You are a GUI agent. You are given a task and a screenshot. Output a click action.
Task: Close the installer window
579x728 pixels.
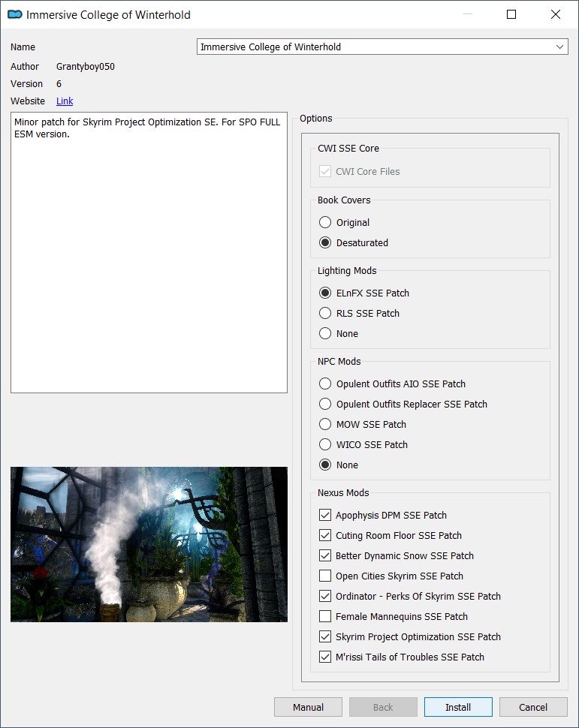pyautogui.click(x=555, y=14)
